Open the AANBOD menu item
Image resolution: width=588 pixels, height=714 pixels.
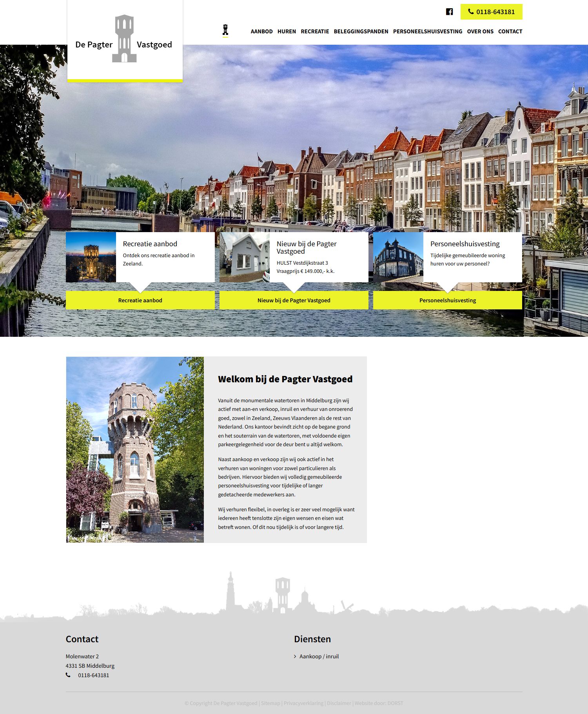(261, 31)
